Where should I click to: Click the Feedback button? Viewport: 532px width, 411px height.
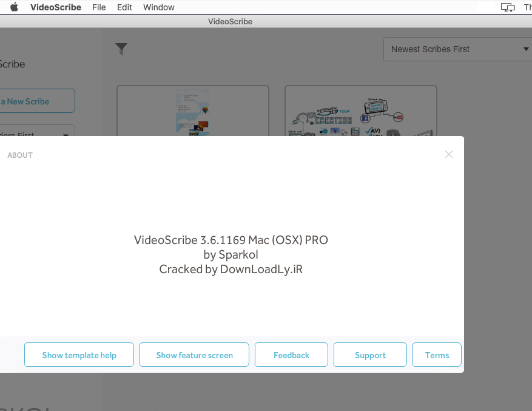(291, 355)
